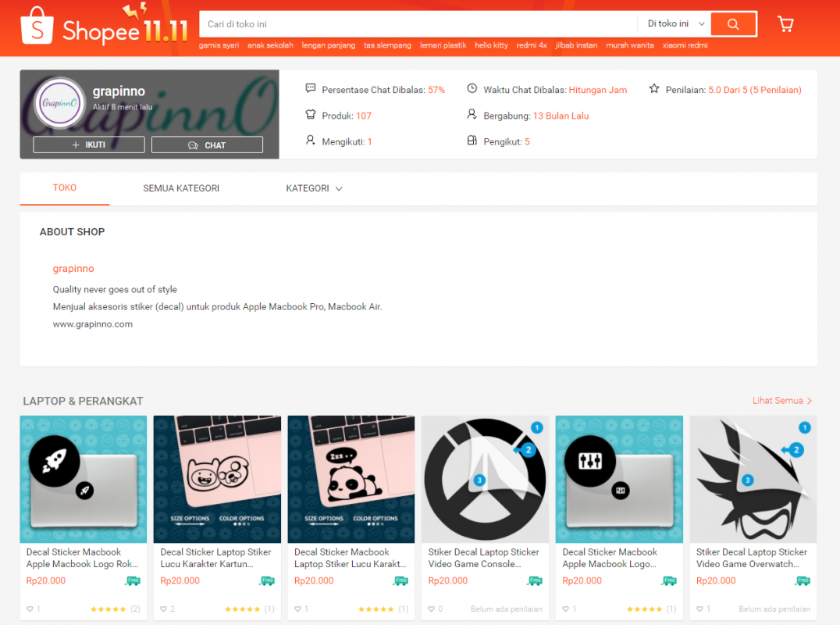Choose the 'xiaomi redmi' search suggestion
Image resolution: width=840 pixels, height=625 pixels.
click(x=685, y=45)
